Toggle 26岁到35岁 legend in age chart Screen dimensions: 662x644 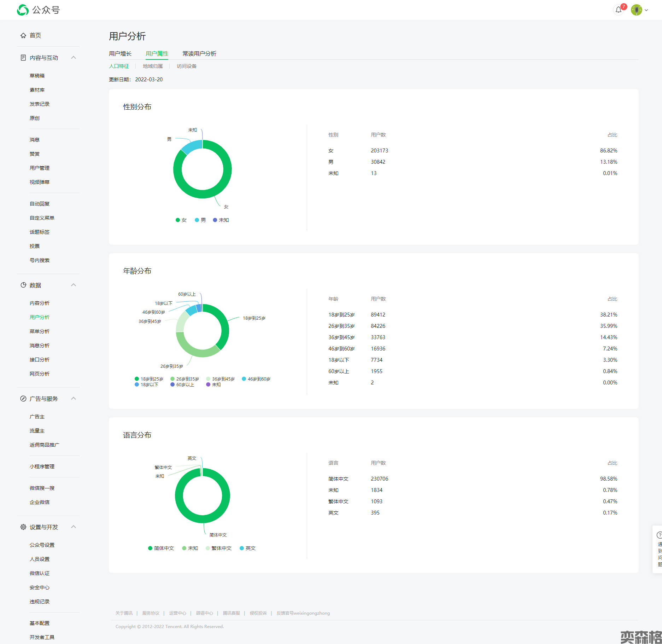coord(184,379)
